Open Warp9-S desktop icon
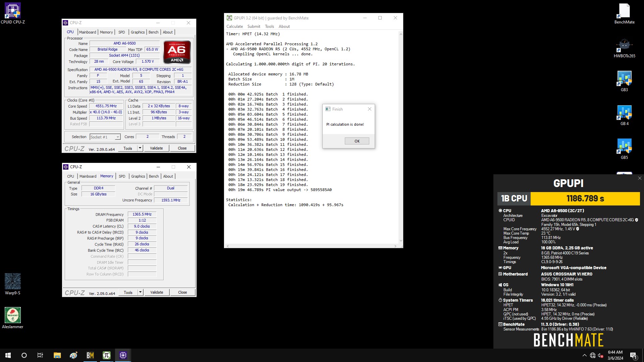The height and width of the screenshot is (362, 644). 12,284
